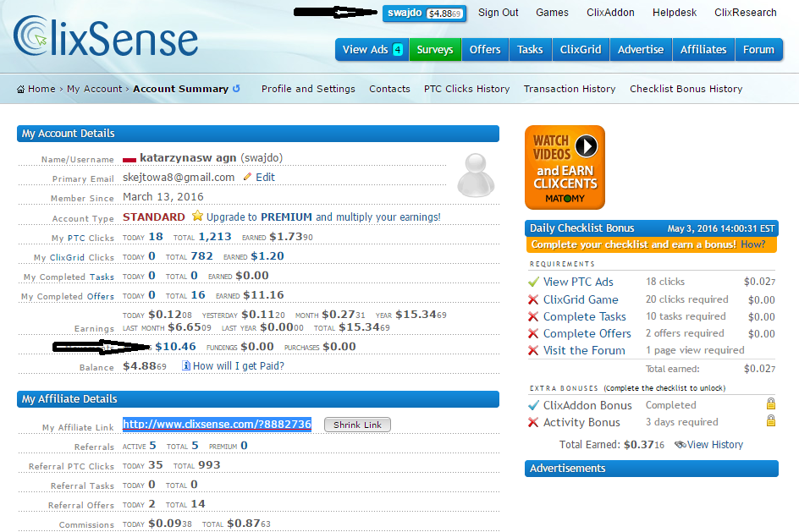Select the affiliate link text field
The height and width of the screenshot is (532, 799).
coord(217,425)
